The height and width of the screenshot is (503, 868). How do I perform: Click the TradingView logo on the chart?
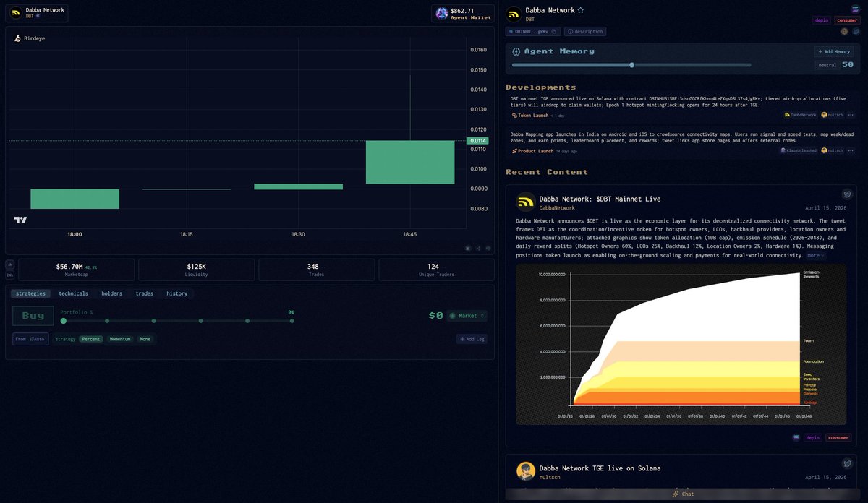pyautogui.click(x=20, y=220)
